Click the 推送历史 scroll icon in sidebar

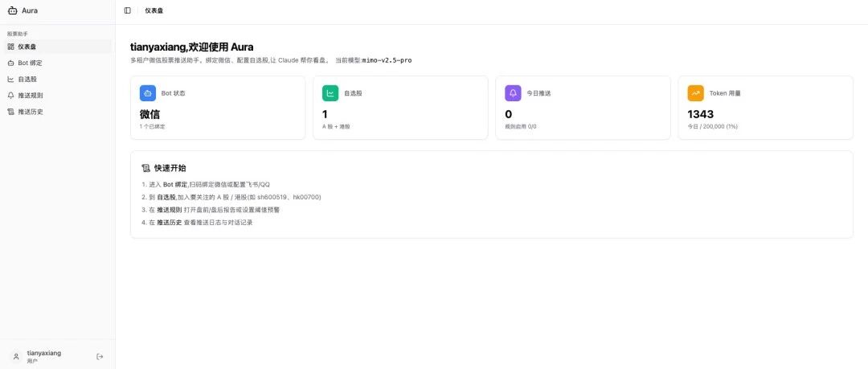point(10,112)
